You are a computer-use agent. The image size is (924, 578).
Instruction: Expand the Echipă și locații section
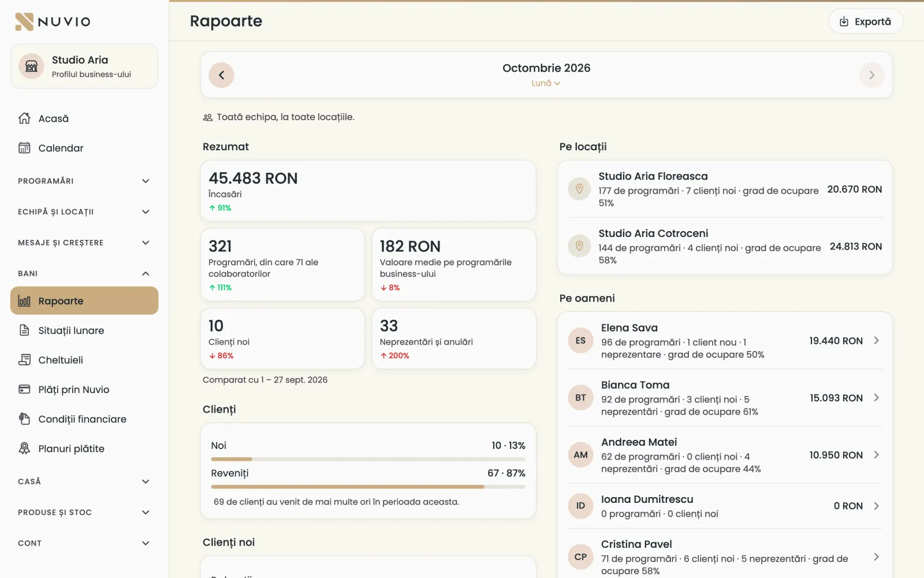[84, 212]
